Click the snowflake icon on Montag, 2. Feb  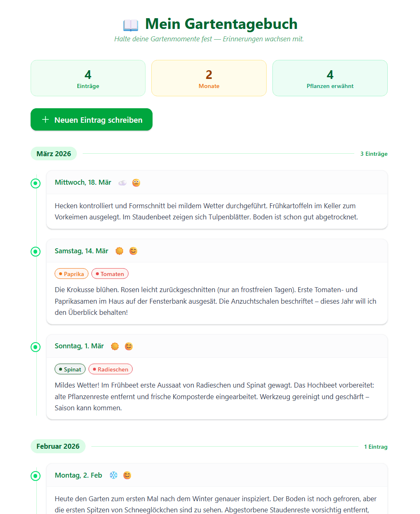click(113, 475)
